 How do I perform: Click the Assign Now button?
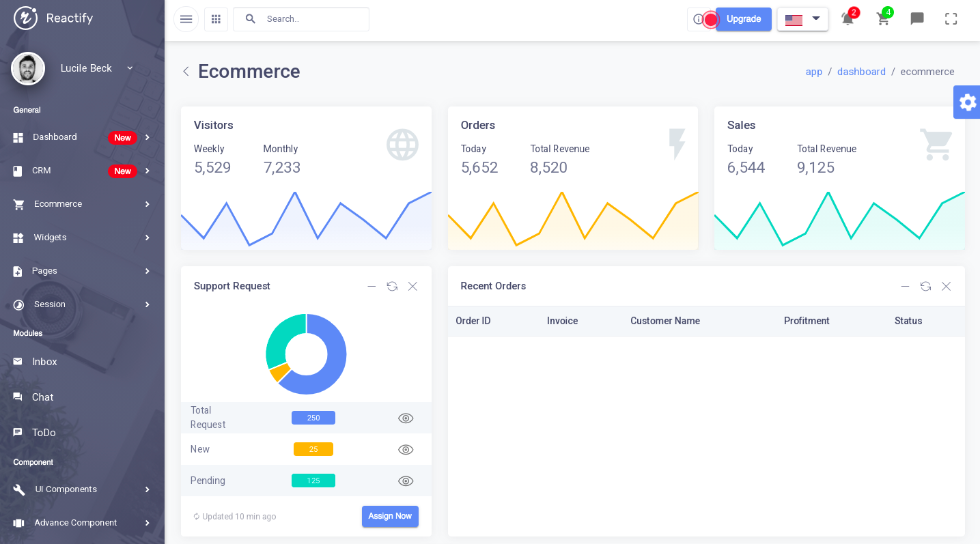point(390,516)
